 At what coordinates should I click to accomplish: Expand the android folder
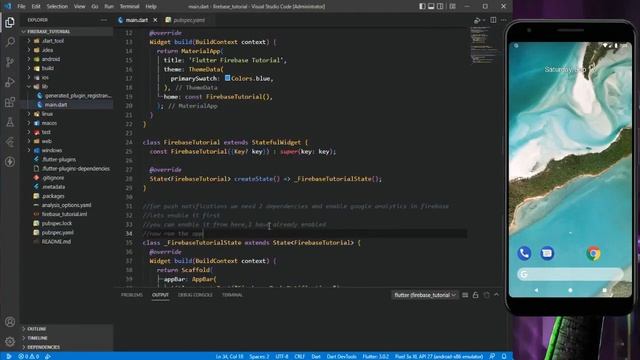click(x=51, y=59)
